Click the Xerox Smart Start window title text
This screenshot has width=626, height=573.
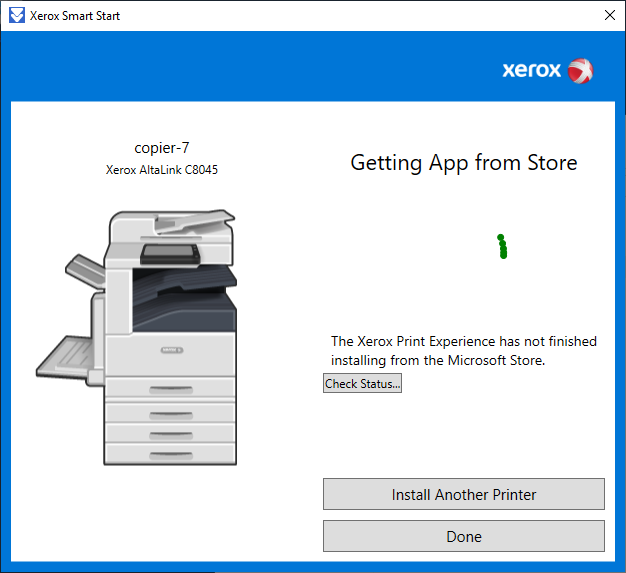coord(75,16)
